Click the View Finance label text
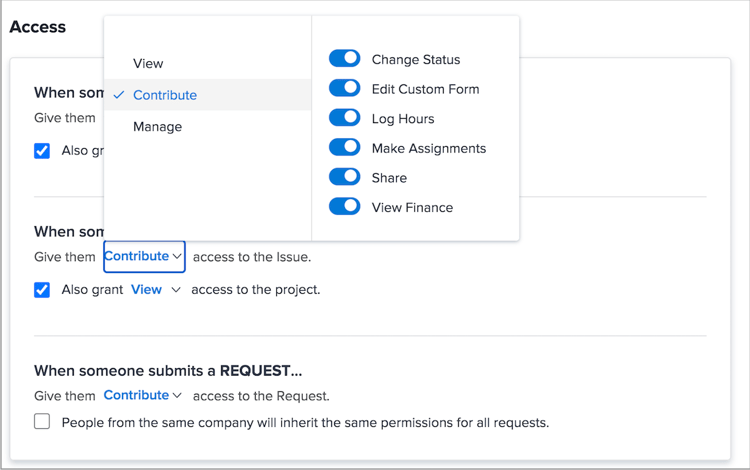Viewport: 750px width, 470px height. pos(412,207)
